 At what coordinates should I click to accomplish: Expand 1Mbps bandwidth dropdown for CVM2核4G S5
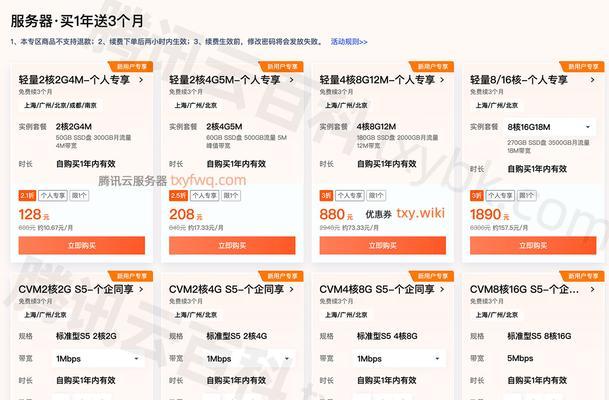pyautogui.click(x=249, y=359)
